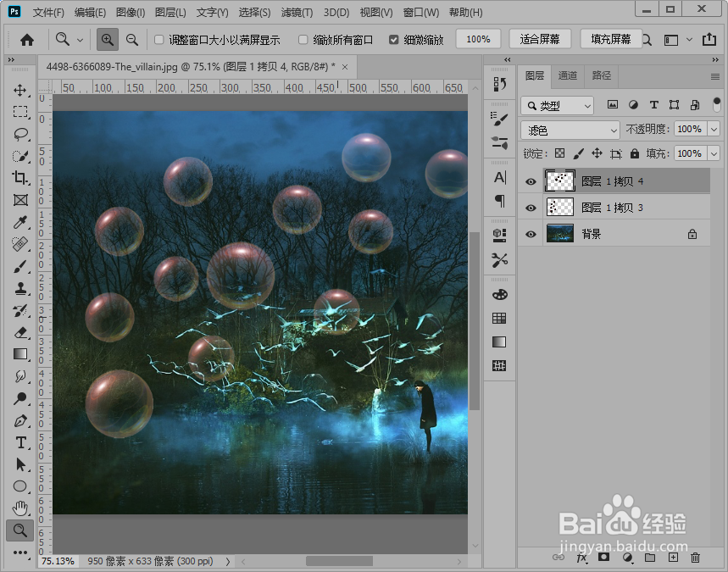The height and width of the screenshot is (572, 728).
Task: Click the Home icon in options bar
Action: click(27, 40)
